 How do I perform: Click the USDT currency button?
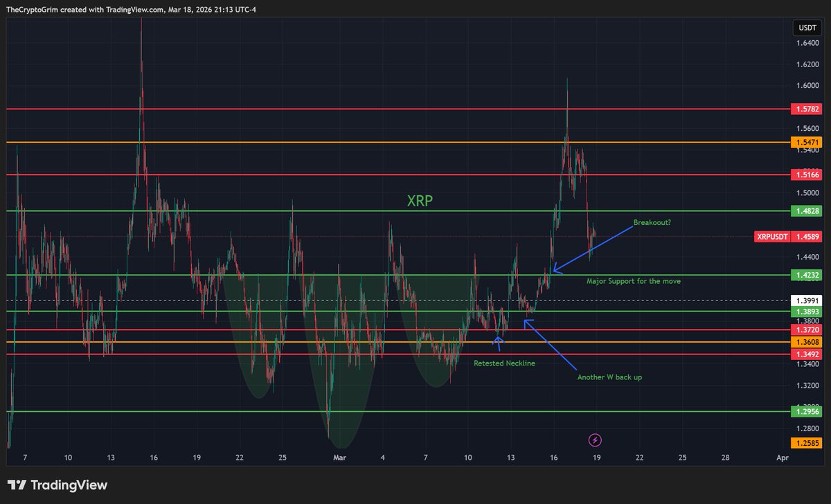[806, 28]
